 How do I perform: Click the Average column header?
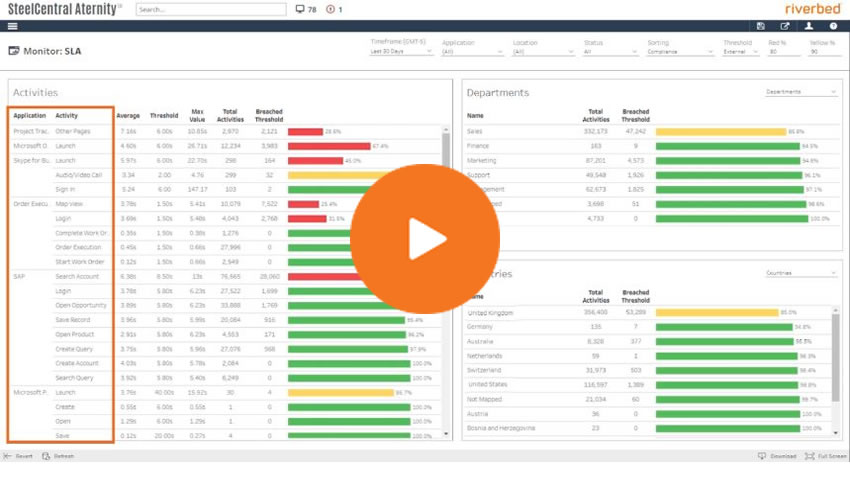[x=128, y=115]
